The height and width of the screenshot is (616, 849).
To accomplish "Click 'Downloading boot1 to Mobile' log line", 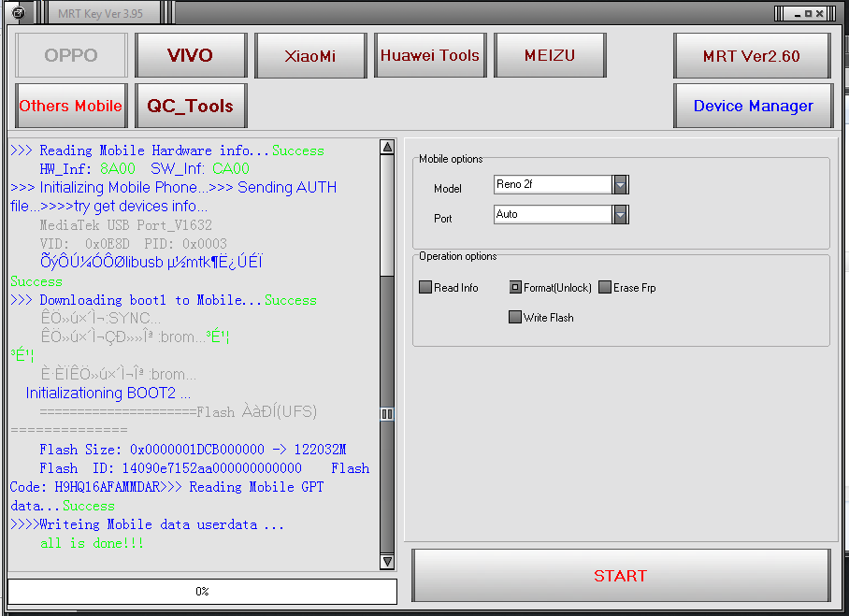I will click(164, 300).
